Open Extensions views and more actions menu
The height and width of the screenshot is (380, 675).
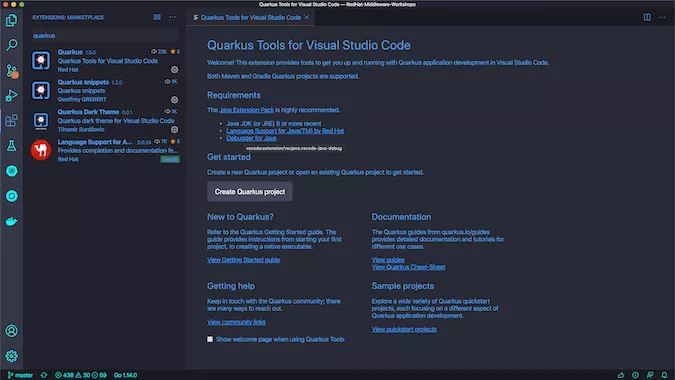tap(173, 17)
